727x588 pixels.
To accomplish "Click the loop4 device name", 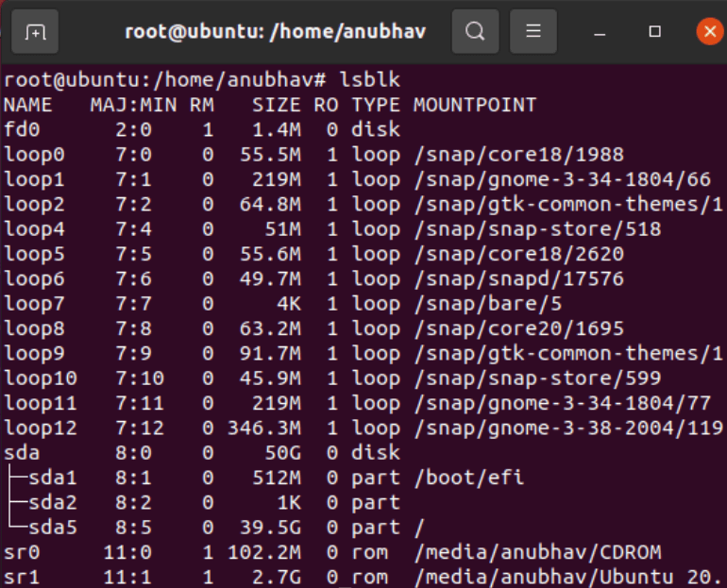I will pyautogui.click(x=34, y=229).
